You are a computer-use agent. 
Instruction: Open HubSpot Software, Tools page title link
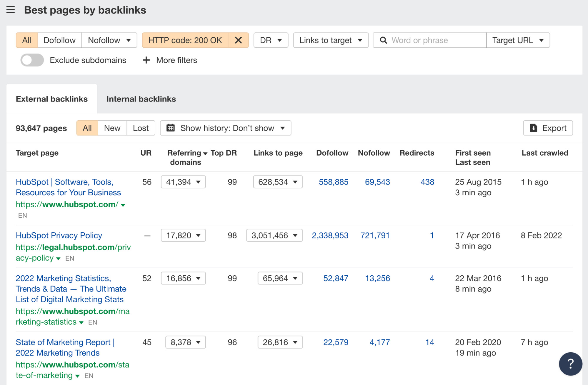tap(68, 187)
